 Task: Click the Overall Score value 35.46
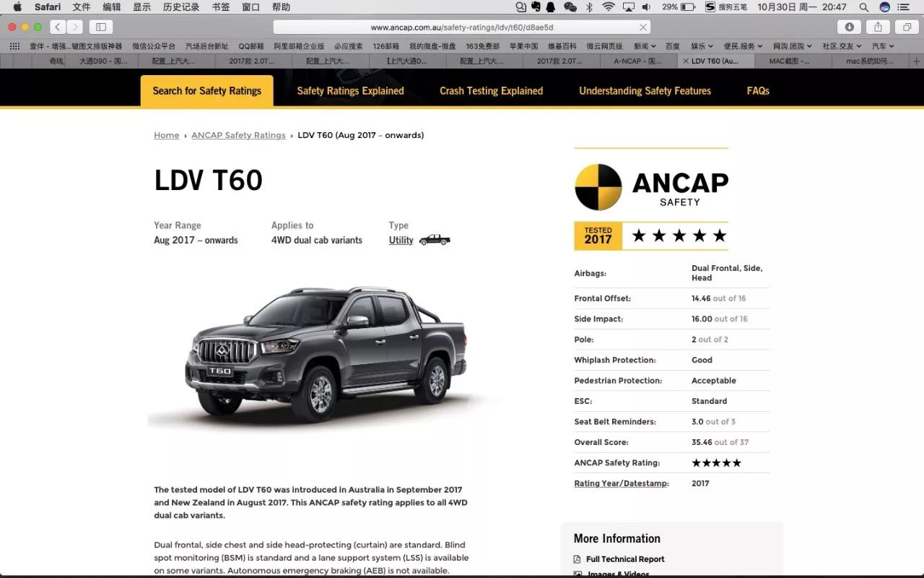(x=702, y=442)
